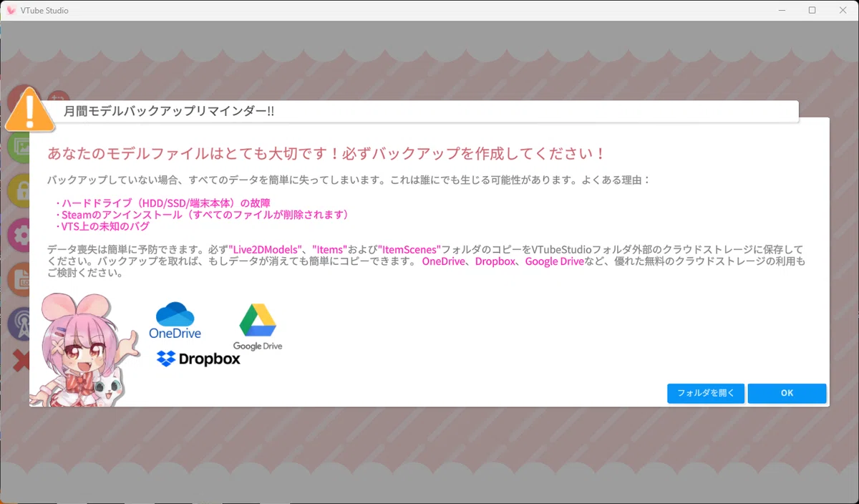Click the VTube Studio app icon in the title bar
859x504 pixels.
[11, 10]
